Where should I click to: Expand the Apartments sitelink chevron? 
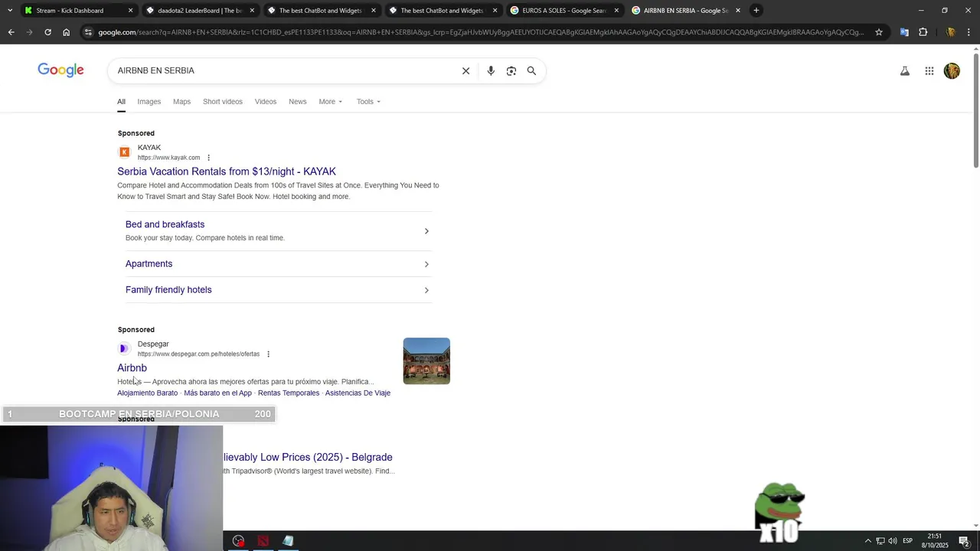[426, 264]
